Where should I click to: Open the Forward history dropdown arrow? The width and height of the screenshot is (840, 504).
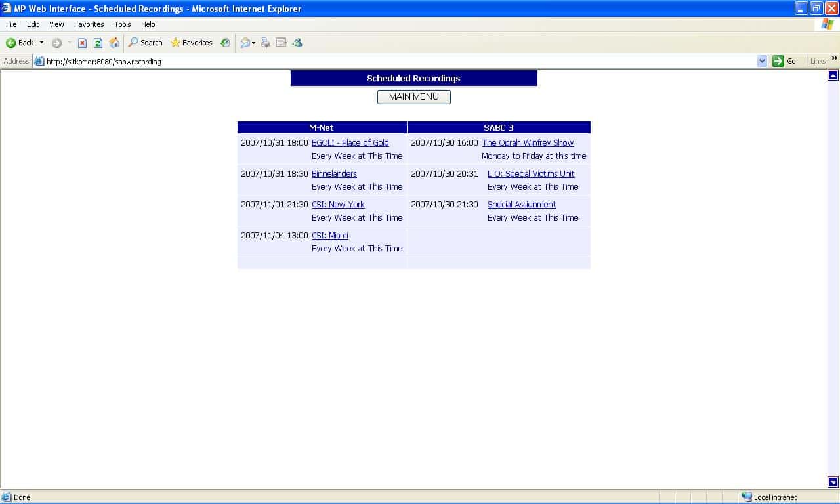tap(70, 43)
